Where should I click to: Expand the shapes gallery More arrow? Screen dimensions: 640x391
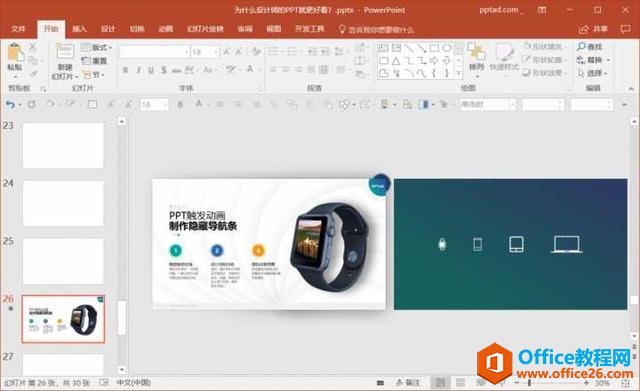(x=458, y=74)
